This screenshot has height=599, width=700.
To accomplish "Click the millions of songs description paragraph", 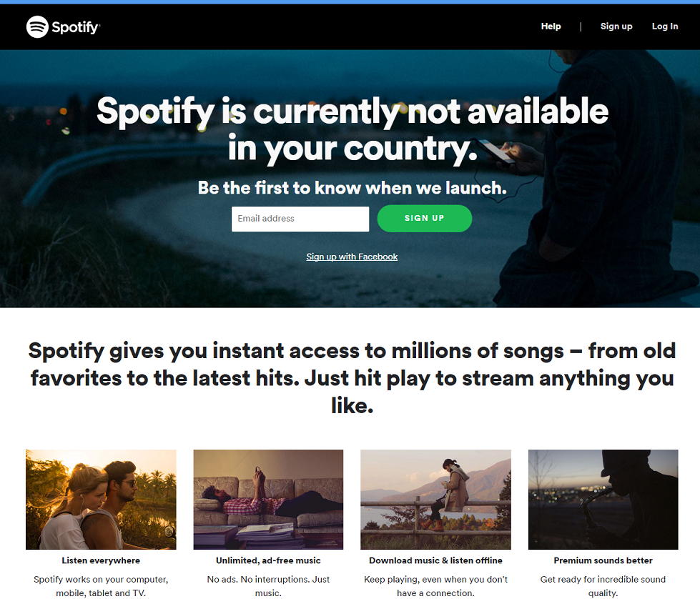I will 352,377.
